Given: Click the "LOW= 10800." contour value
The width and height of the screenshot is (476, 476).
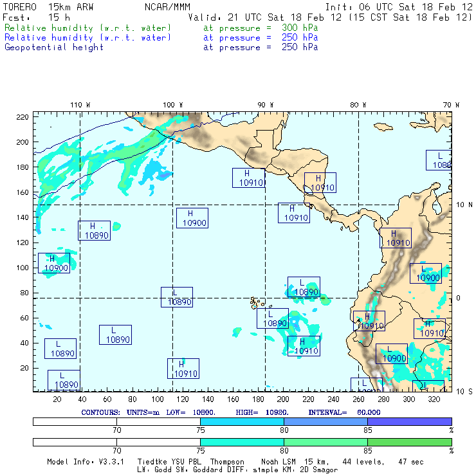Looking at the screenshot, I should coord(190,412).
